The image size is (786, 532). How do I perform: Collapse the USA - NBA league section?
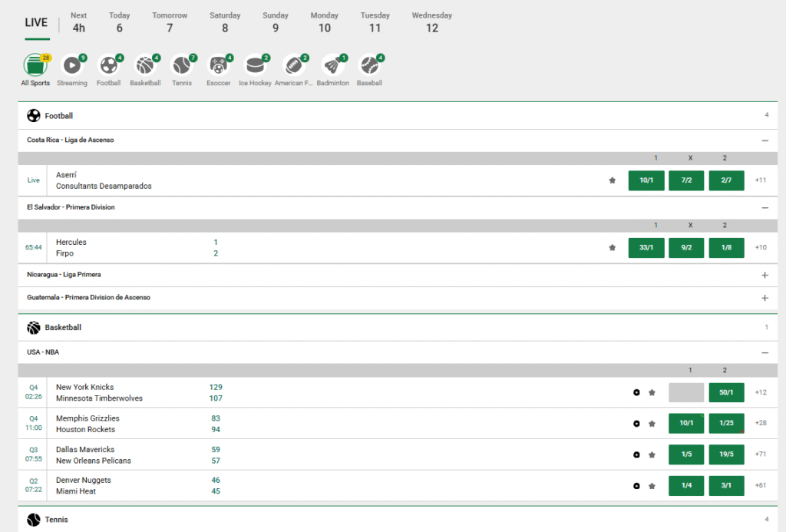point(765,352)
